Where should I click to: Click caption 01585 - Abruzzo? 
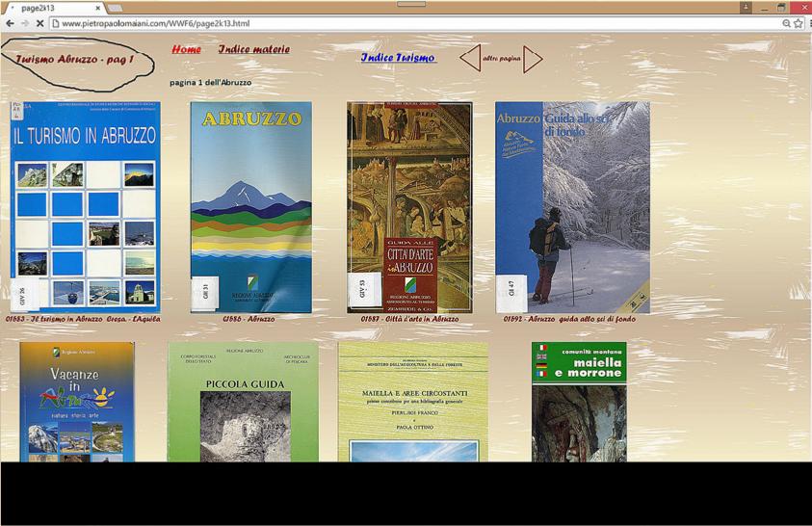pyautogui.click(x=249, y=319)
